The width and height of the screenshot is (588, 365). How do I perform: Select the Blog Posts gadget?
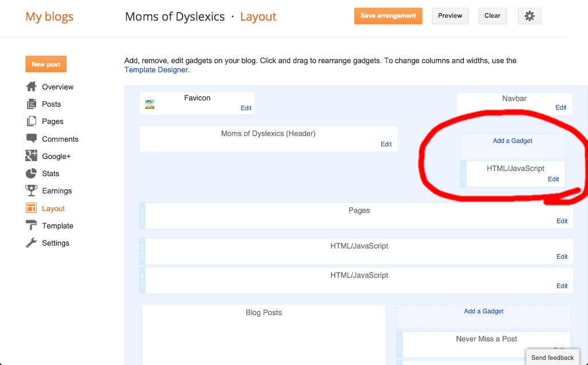click(264, 335)
